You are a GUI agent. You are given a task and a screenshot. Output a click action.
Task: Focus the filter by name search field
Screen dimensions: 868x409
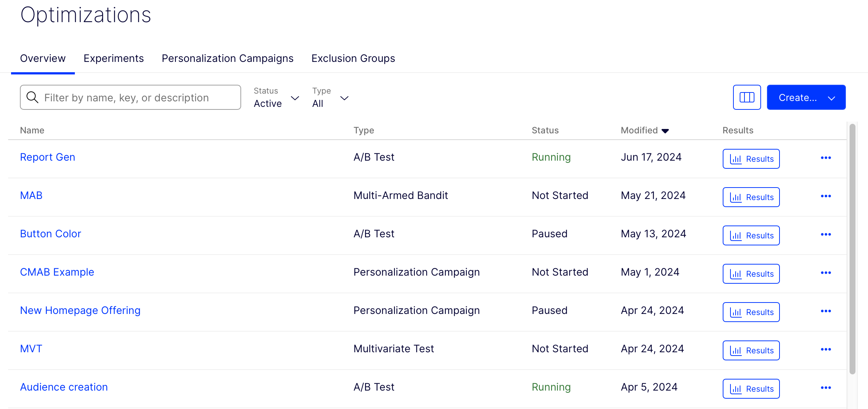[136, 98]
